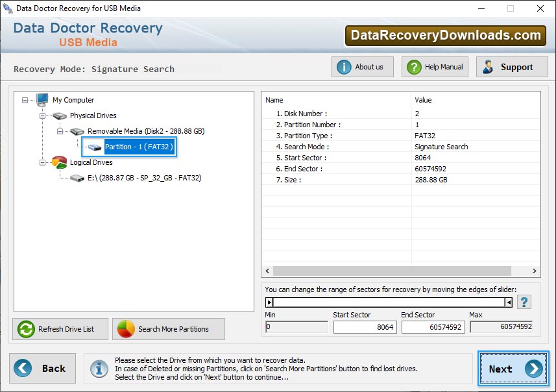Click the blue info icon on About us
The width and height of the screenshot is (556, 392).
(x=344, y=67)
